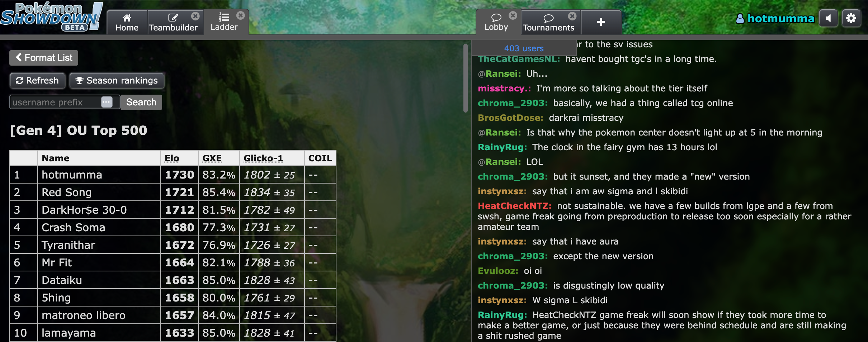Click the autofill icon in username field
Viewport: 868px width, 342px height.
click(x=107, y=102)
